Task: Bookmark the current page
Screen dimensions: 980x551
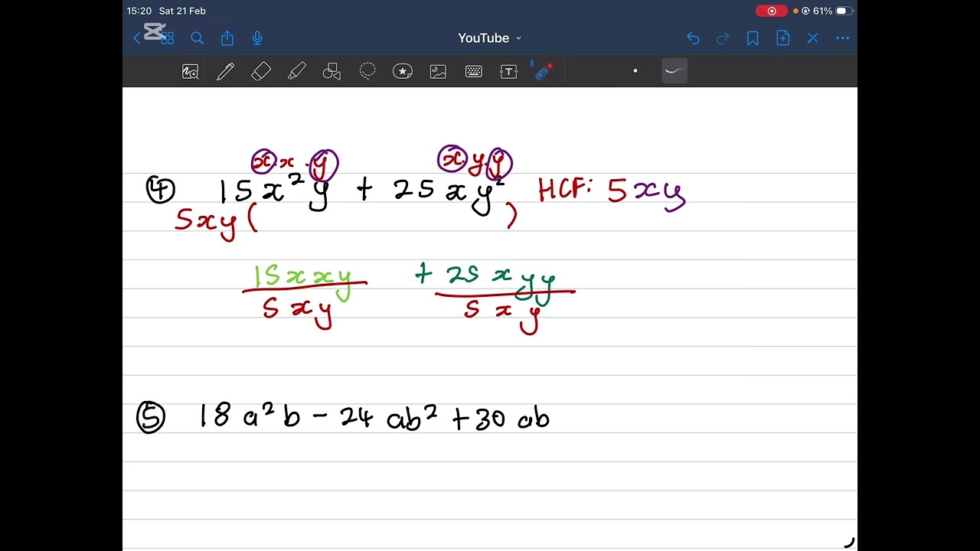Action: (x=753, y=38)
